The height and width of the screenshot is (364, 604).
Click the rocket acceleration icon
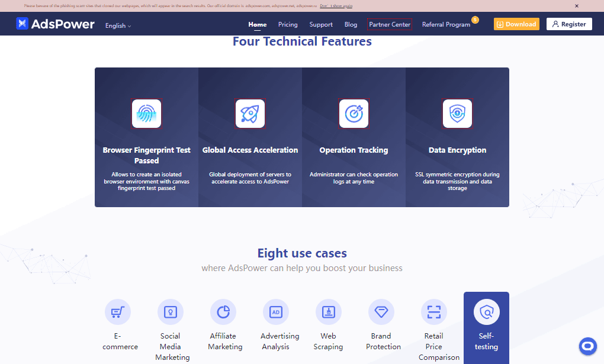point(250,114)
